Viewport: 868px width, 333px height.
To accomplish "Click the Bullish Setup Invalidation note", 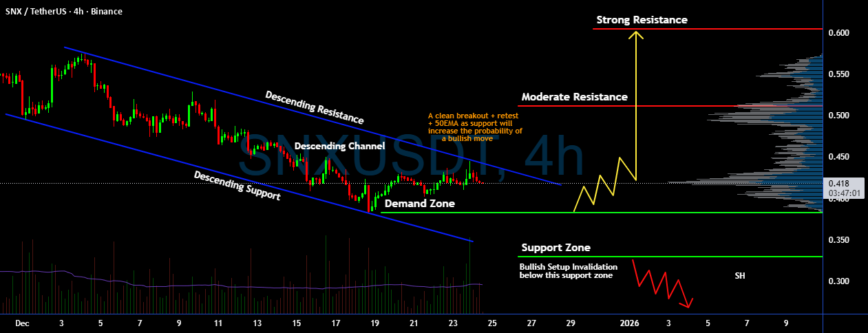I will pyautogui.click(x=568, y=271).
